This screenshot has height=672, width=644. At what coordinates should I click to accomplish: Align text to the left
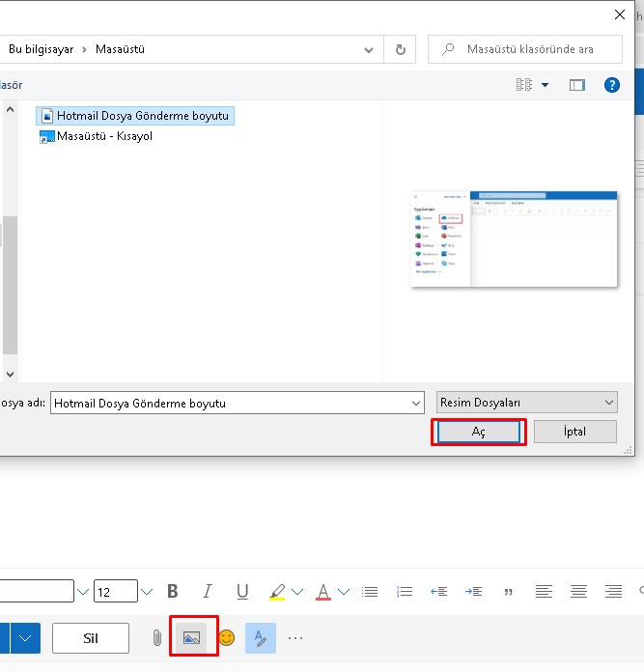coord(544,592)
